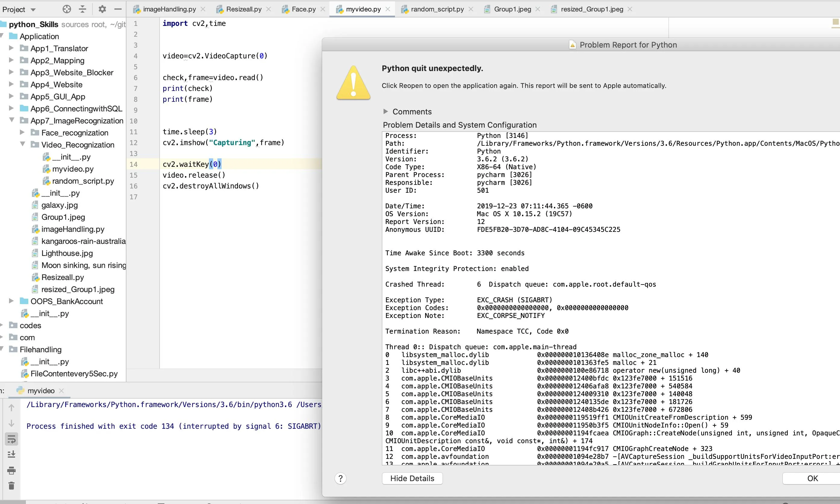Viewport: 840px width, 504px height.
Task: Expand App3_Website_Blocker folder
Action: coord(11,72)
